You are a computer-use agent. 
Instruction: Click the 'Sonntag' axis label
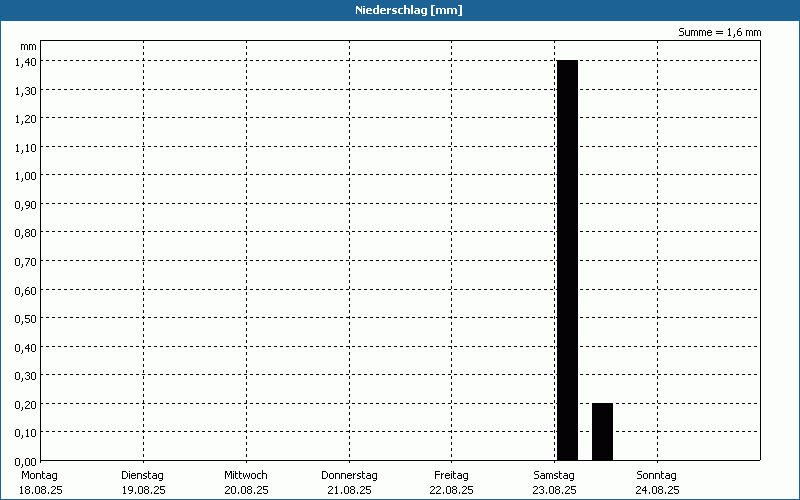[656, 476]
